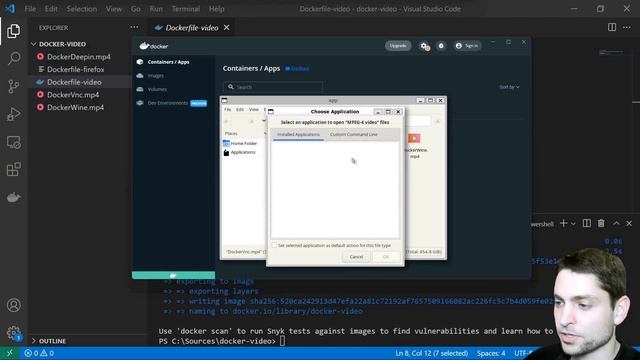
Task: Go to Images in Docker sidebar
Action: click(156, 76)
